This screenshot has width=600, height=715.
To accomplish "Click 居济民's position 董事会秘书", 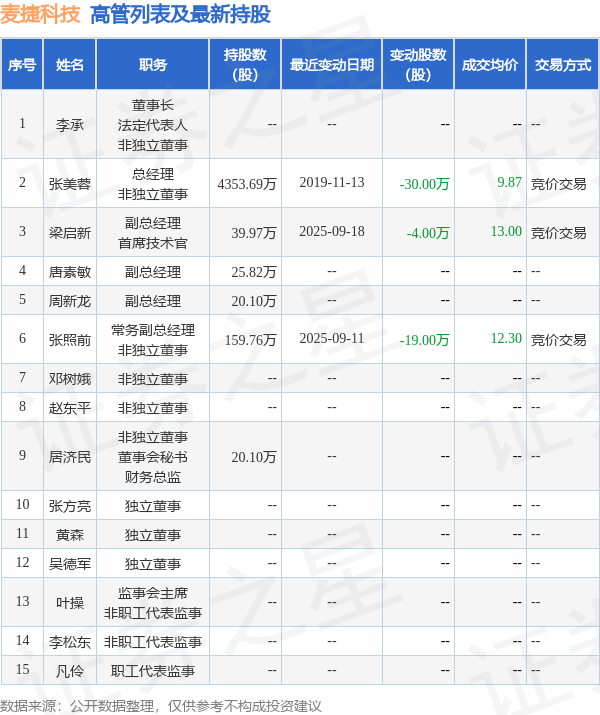I will tap(153, 457).
